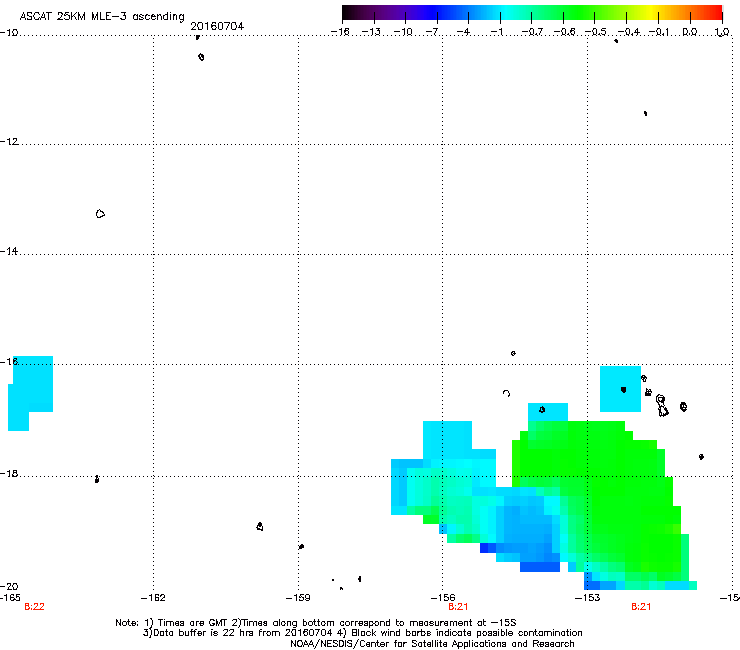Click the 1.0 color scale label
The image size is (740, 650).
pos(722,32)
